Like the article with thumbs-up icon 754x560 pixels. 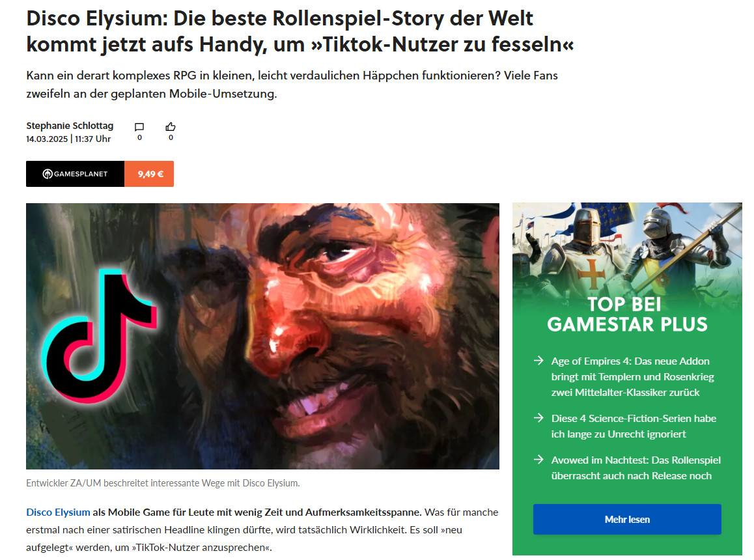coord(171,126)
